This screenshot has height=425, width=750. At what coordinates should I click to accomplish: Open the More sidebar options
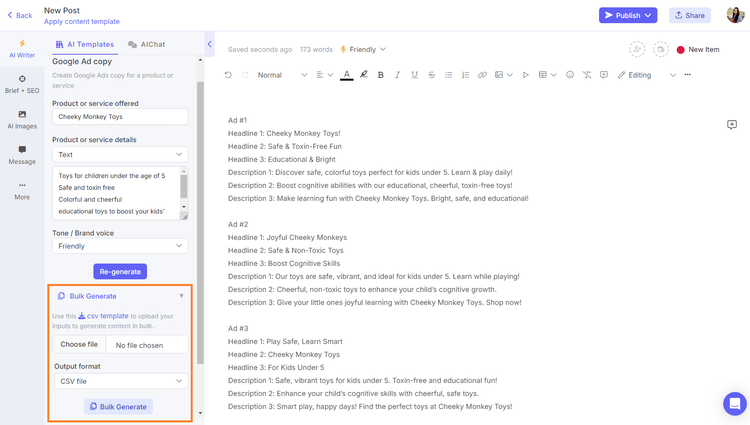coord(22,191)
